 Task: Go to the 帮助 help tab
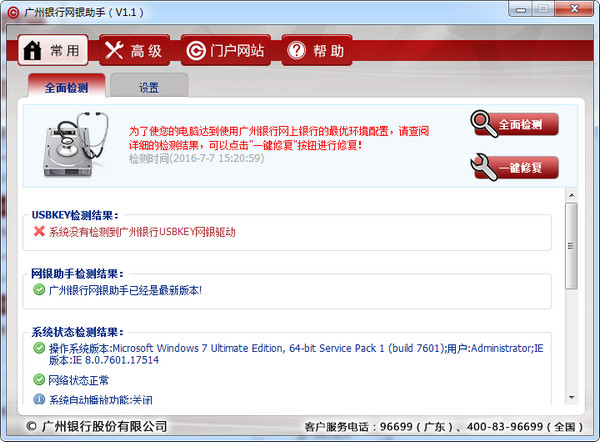click(316, 50)
